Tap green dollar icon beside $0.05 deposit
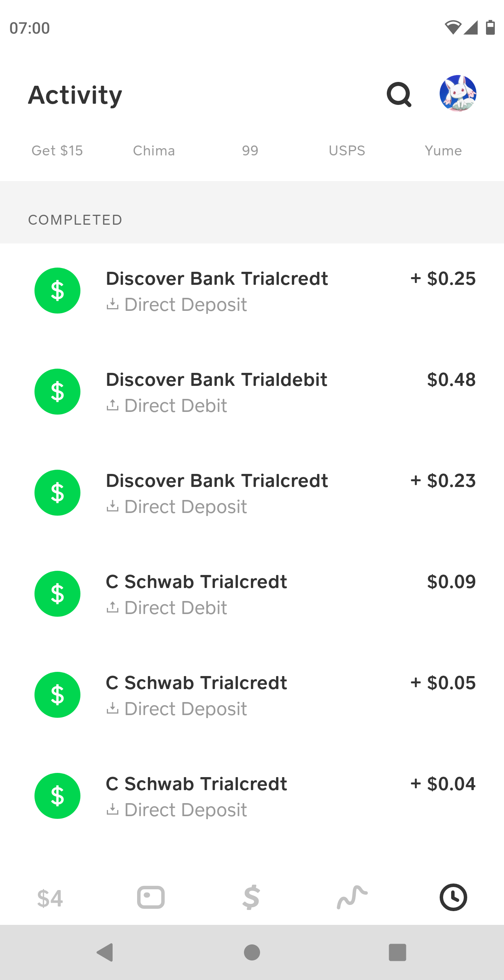The width and height of the screenshot is (504, 980). coord(57,695)
